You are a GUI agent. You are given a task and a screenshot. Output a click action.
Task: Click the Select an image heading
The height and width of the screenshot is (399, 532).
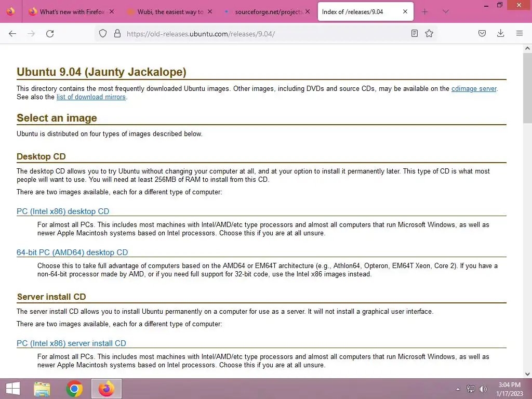tap(57, 118)
